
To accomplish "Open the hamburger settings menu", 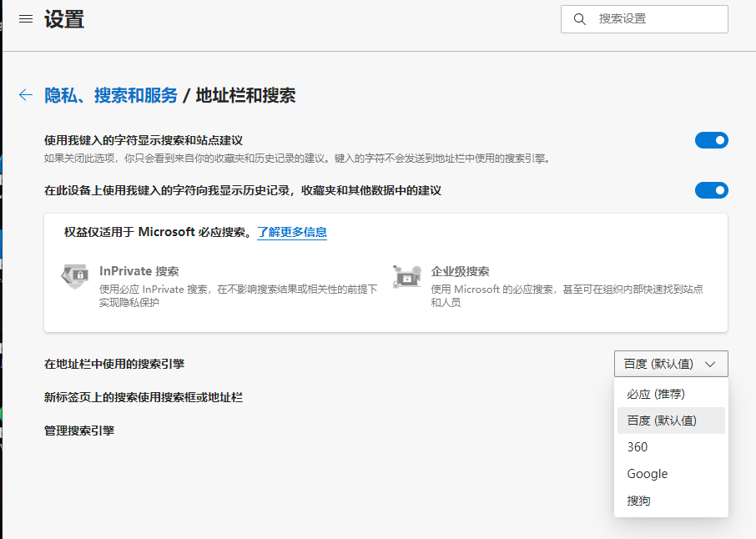I will click(x=26, y=19).
